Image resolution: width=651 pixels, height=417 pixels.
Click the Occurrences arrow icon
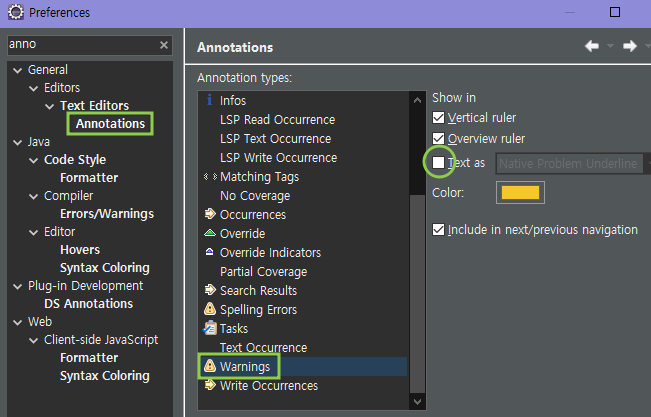(x=210, y=215)
